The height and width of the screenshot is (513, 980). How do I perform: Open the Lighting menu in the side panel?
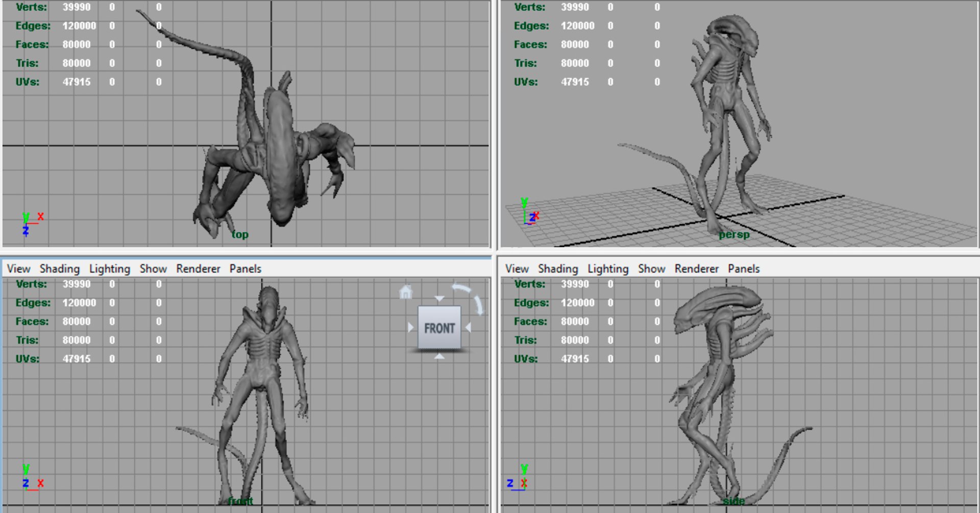coord(608,268)
